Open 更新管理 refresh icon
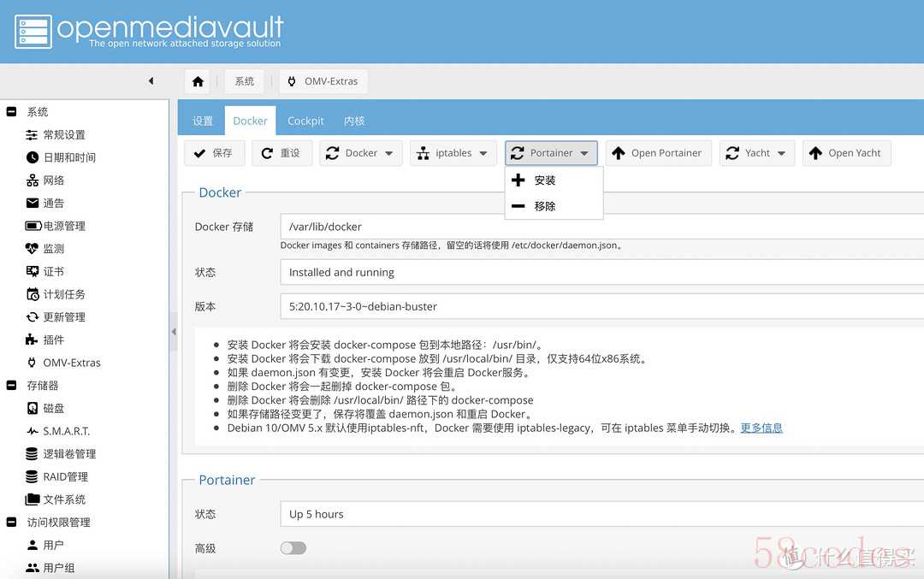Viewport: 924px width, 579px height. coord(32,317)
